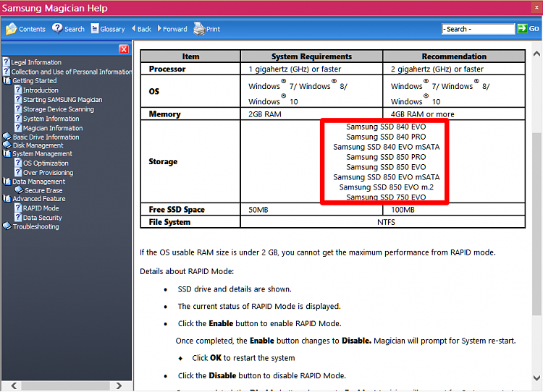
Task: Close the navigation pane with red X
Action: point(124,49)
